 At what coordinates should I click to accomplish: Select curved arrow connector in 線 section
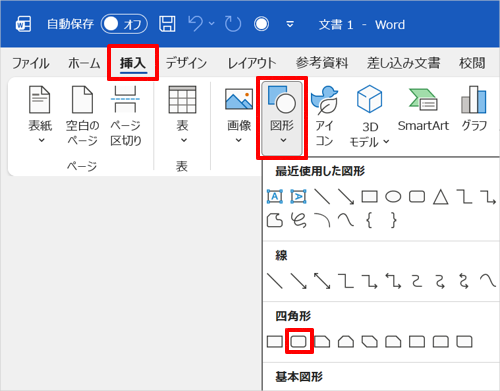(x=440, y=281)
